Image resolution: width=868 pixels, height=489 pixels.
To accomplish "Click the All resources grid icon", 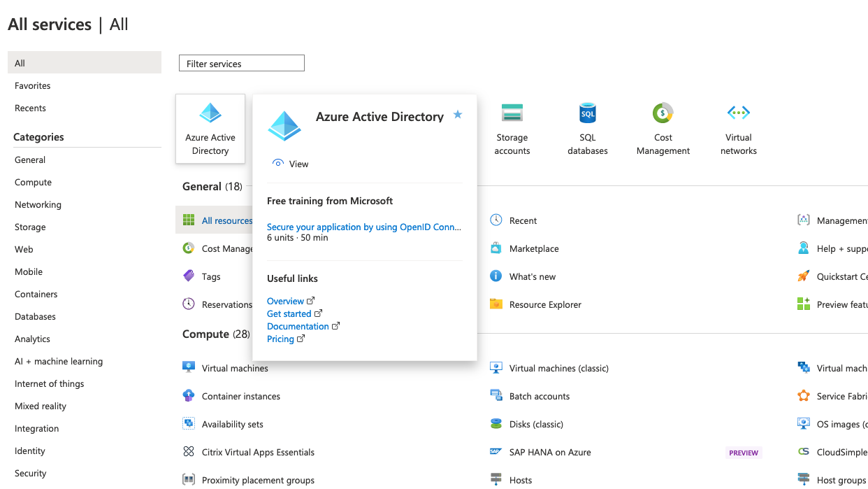I will point(189,220).
